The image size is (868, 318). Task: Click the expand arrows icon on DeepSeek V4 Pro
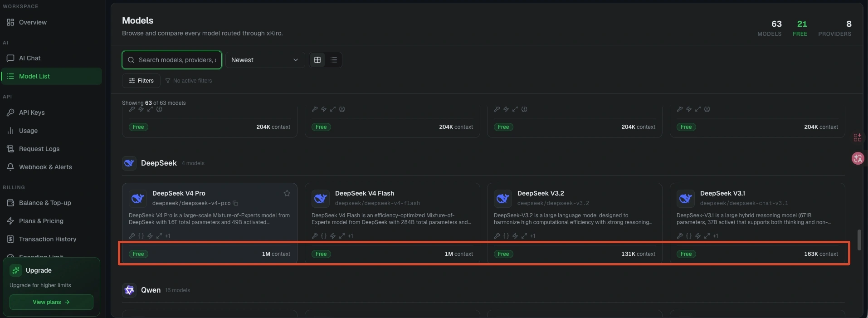[x=159, y=236]
